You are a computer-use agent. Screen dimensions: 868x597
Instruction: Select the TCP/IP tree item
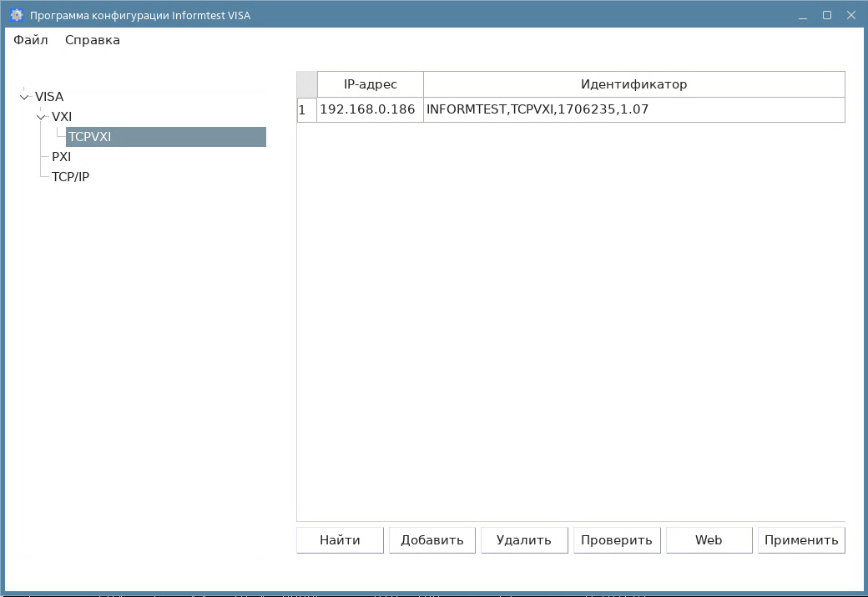point(70,177)
